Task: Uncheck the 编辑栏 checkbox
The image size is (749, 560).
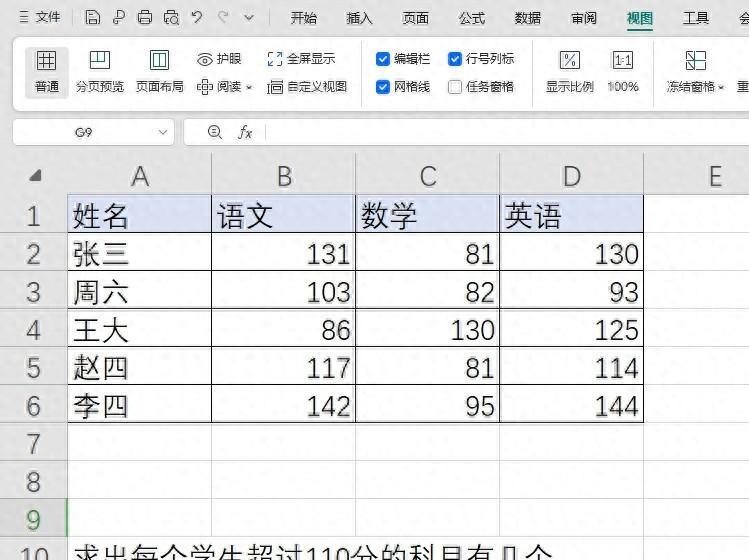Action: (x=383, y=59)
